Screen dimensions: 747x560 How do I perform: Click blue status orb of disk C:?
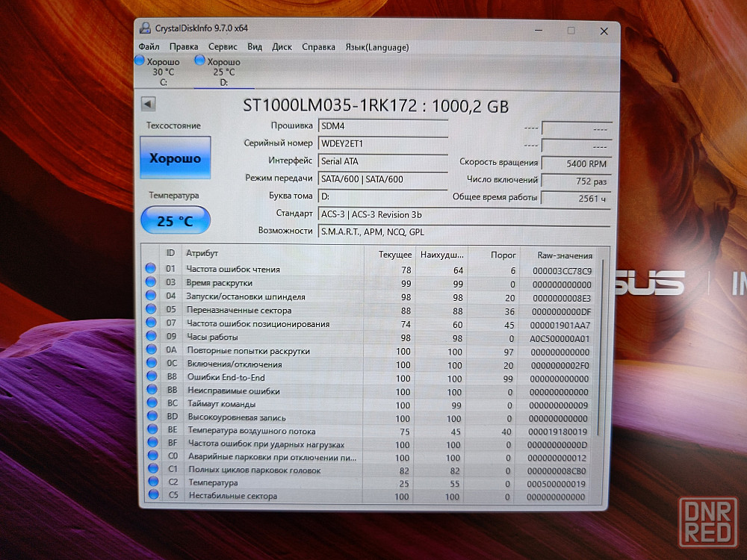point(140,60)
